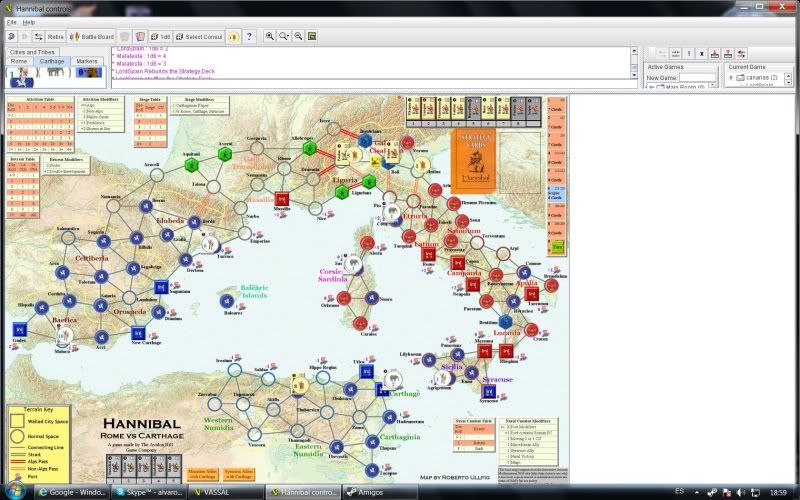The height and width of the screenshot is (500, 800).
Task: Open the zoom level dropdown menu
Action: [284, 36]
